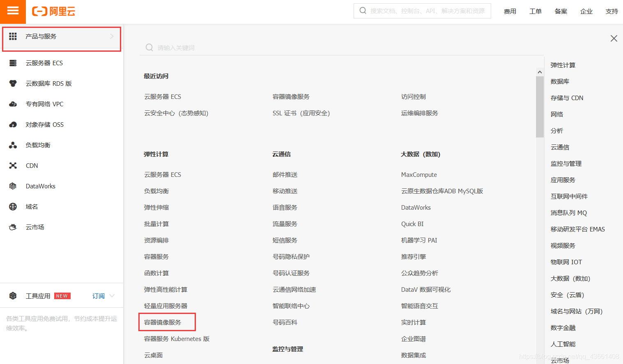Click the 请输入关键词 search field

coord(342,48)
